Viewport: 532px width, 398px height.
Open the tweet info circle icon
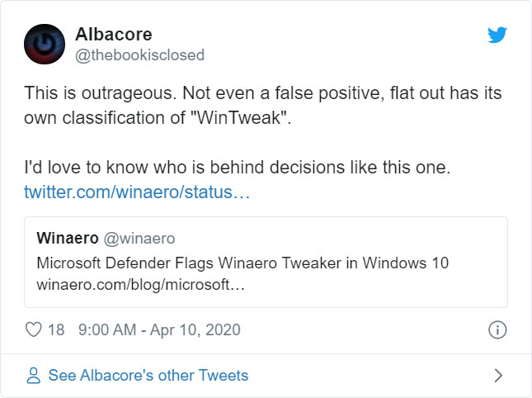[497, 329]
